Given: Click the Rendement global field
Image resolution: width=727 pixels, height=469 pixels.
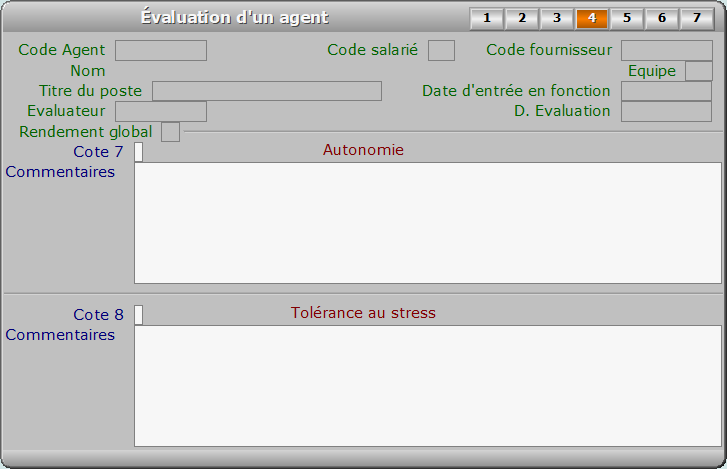Looking at the screenshot, I should tap(170, 132).
